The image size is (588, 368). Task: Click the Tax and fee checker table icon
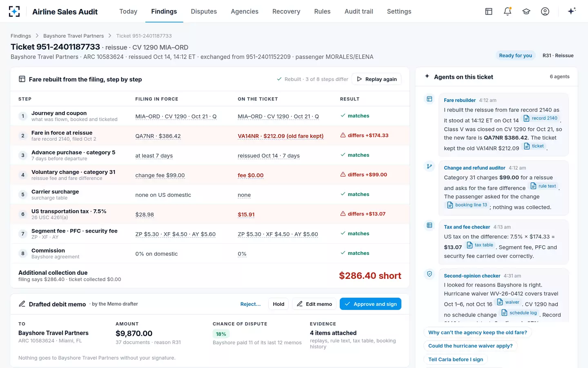coord(430,225)
